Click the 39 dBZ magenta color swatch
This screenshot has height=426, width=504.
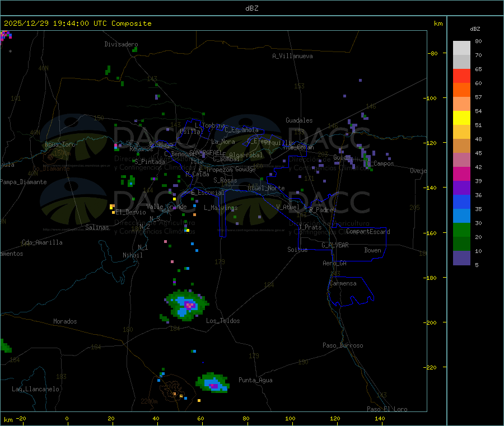461,174
